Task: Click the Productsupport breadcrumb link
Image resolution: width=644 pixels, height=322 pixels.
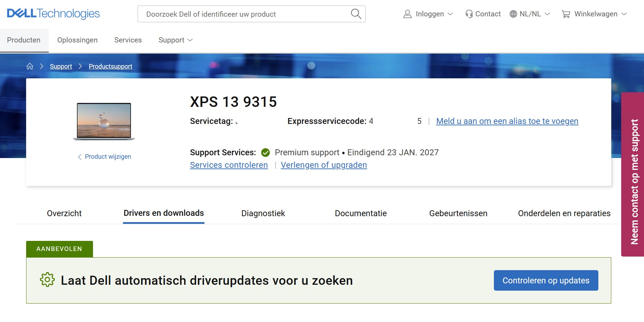Action: pyautogui.click(x=110, y=66)
